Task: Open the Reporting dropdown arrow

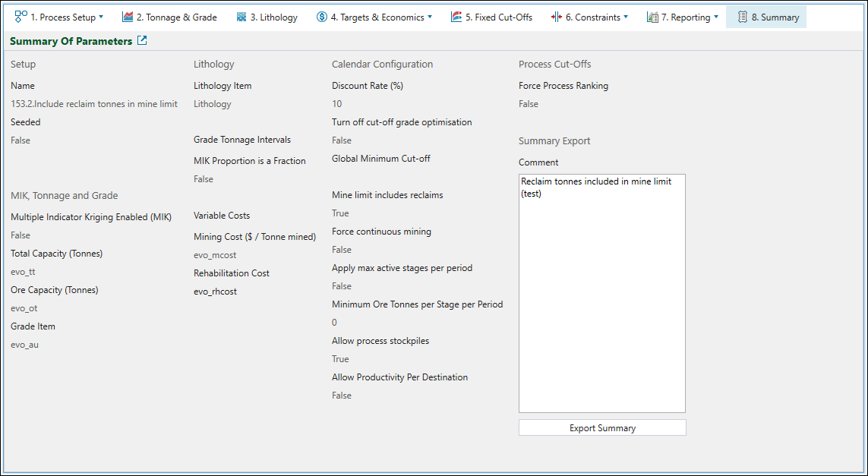Action: pos(715,17)
